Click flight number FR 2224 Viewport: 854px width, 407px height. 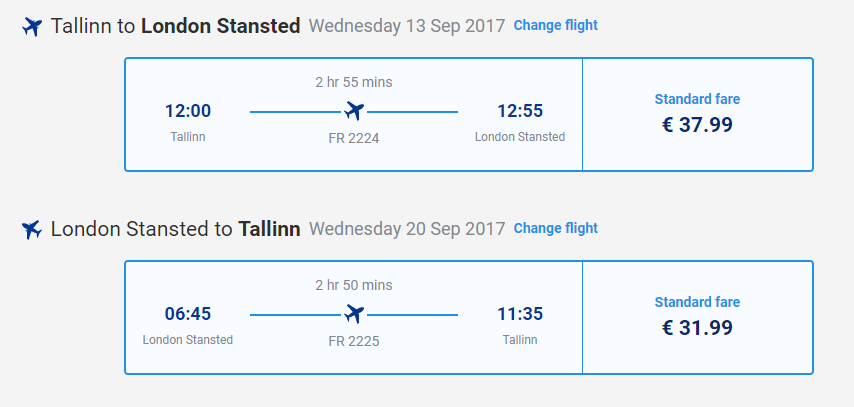[x=354, y=138]
